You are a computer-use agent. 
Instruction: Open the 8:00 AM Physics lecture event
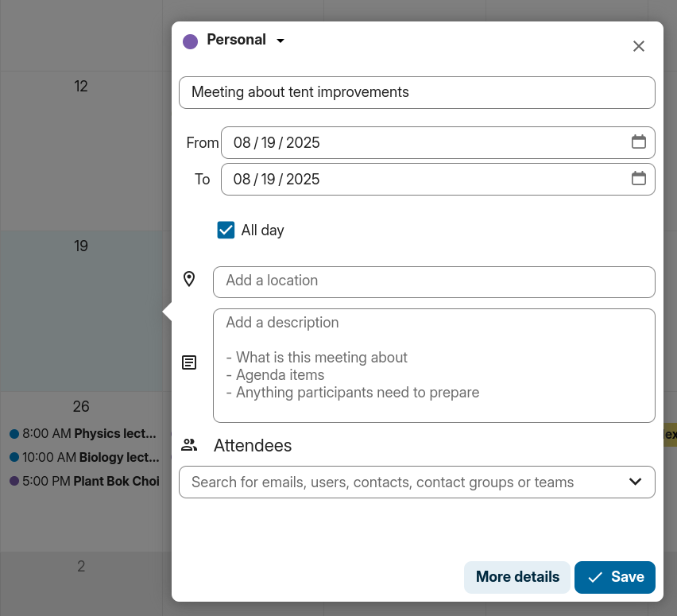[83, 434]
